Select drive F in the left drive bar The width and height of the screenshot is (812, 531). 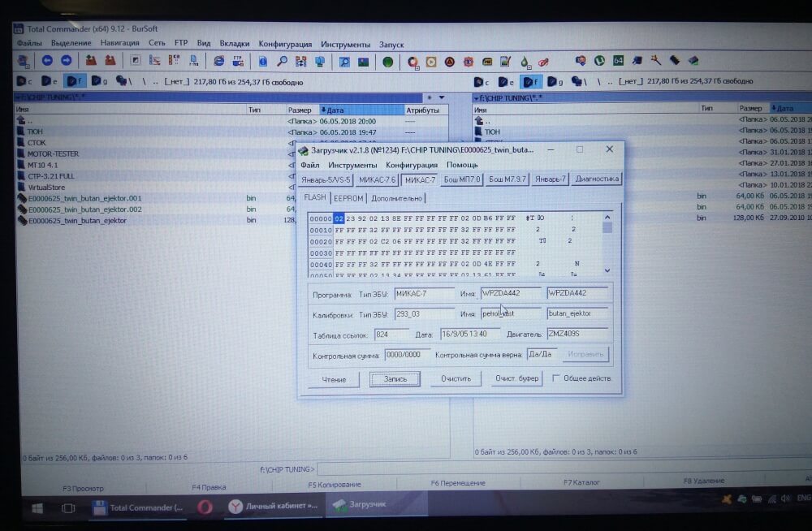click(x=73, y=81)
